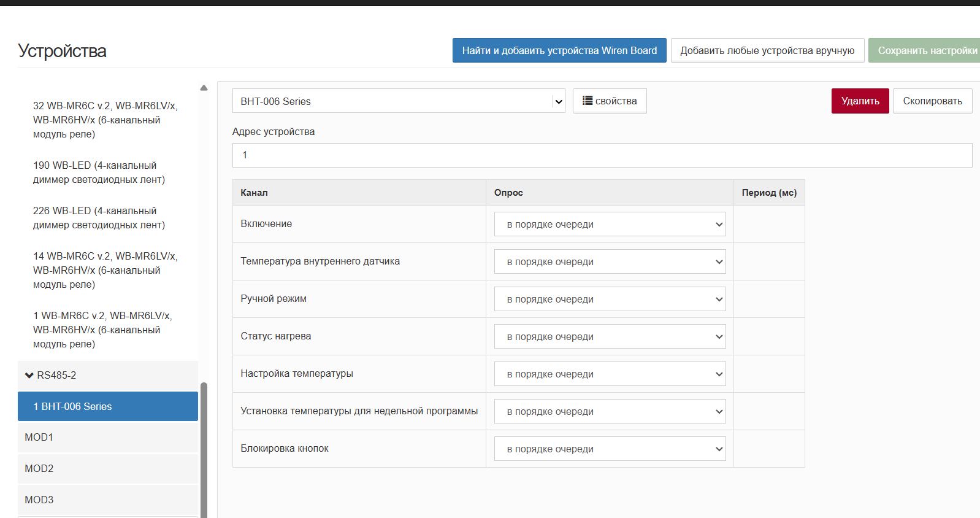
Task: Select 190 WB-LED device in list
Action: 99,172
